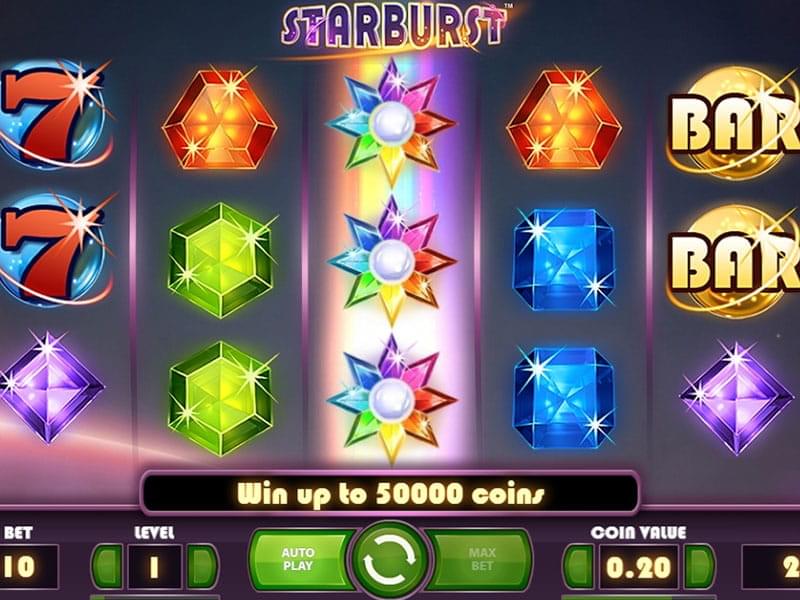
Task: Click the top red seven symbol
Action: pyautogui.click(x=54, y=115)
